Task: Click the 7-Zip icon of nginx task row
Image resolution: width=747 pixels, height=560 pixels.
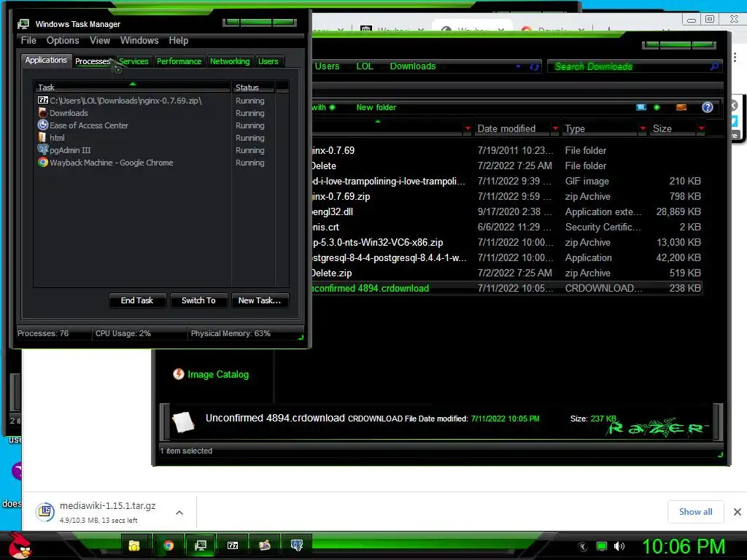Action: (x=43, y=100)
